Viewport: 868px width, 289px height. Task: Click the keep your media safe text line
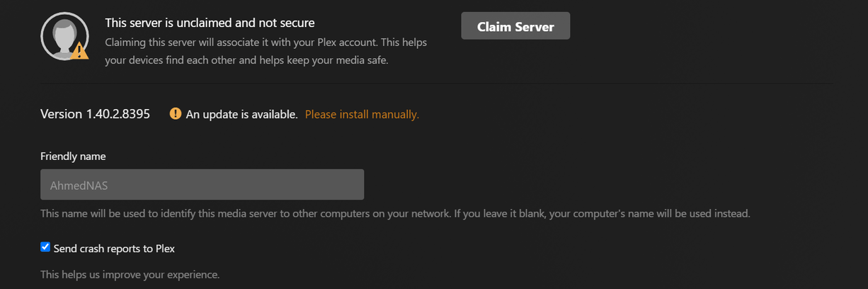pyautogui.click(x=246, y=61)
